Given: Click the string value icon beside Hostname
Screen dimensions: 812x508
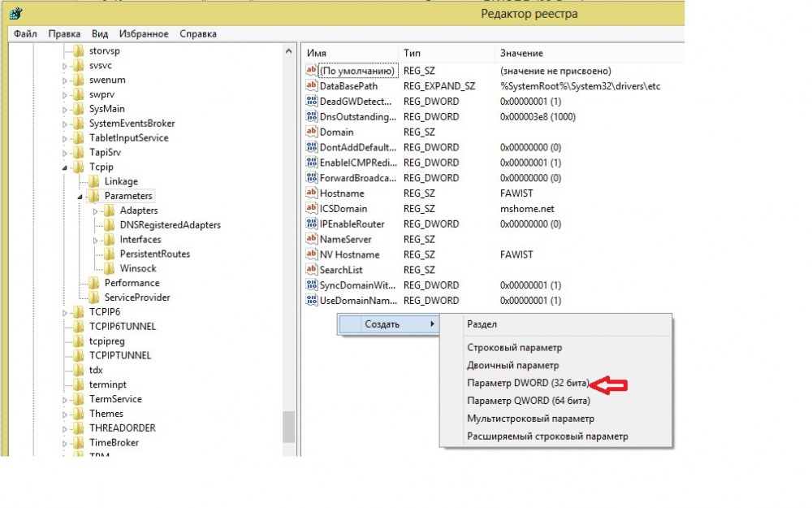Looking at the screenshot, I should click(x=311, y=193).
